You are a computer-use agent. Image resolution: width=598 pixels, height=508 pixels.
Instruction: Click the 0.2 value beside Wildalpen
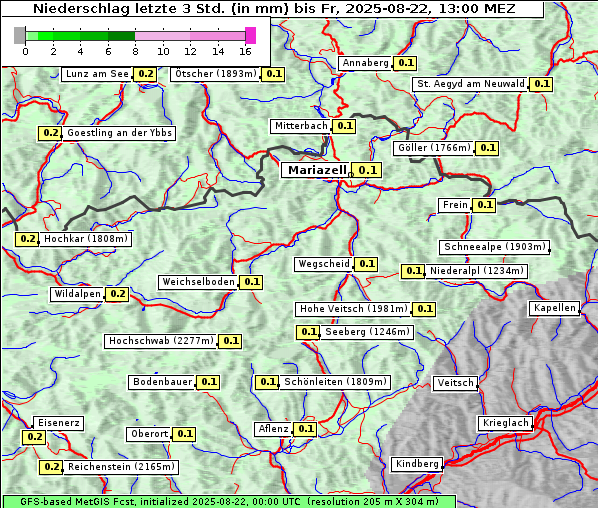(117, 294)
